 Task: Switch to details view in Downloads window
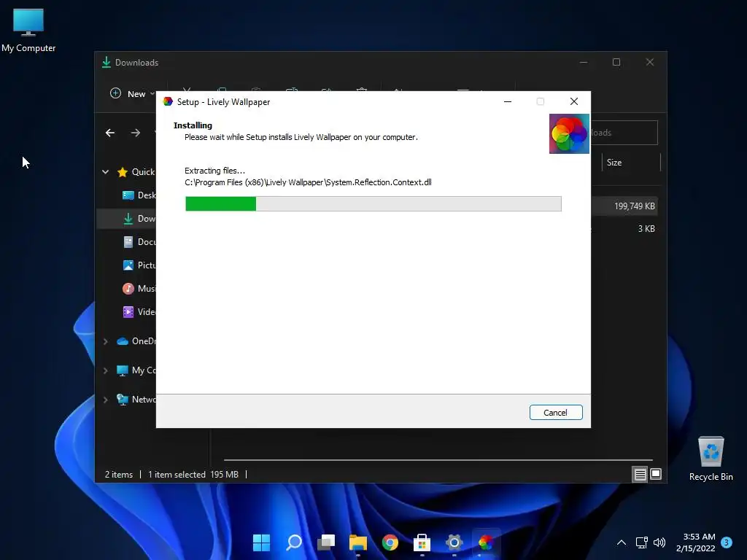(640, 474)
